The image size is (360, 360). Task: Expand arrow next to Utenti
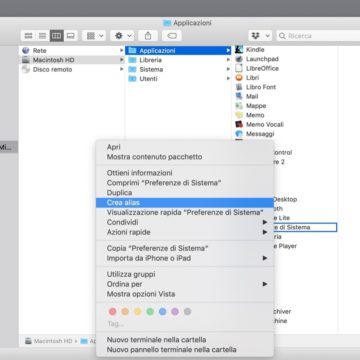coord(228,79)
